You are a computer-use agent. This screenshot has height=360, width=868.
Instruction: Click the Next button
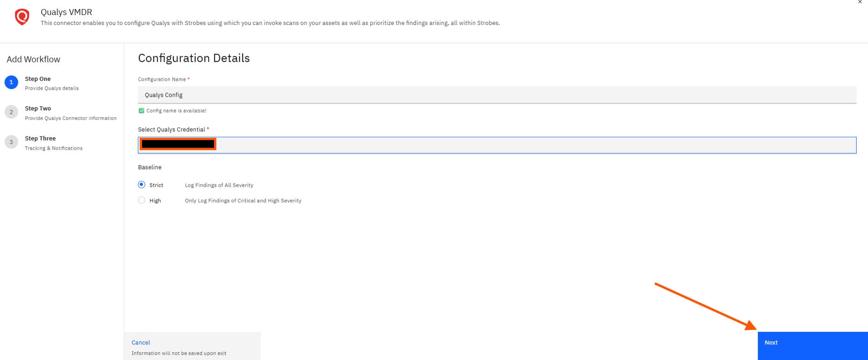[x=813, y=346]
